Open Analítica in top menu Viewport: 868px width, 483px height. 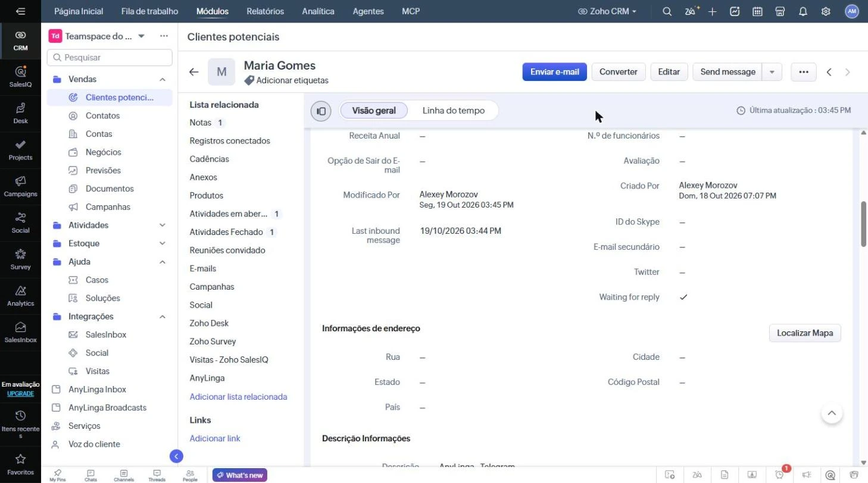click(318, 11)
